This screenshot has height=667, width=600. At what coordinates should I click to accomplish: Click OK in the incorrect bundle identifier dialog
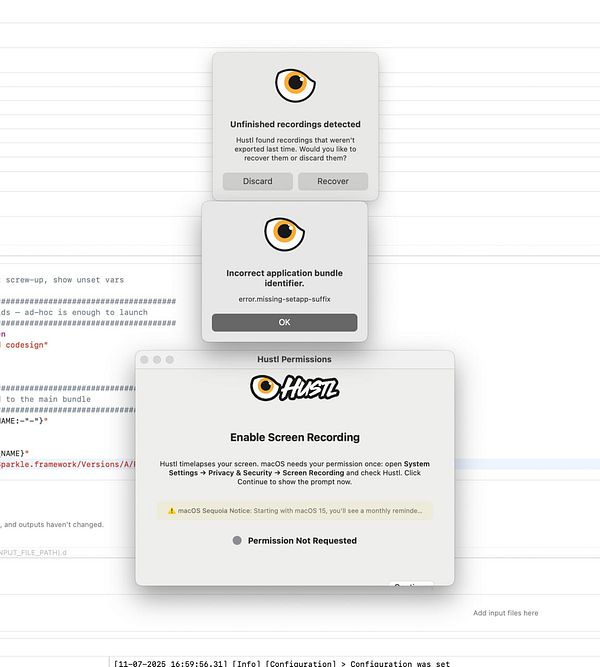(284, 322)
